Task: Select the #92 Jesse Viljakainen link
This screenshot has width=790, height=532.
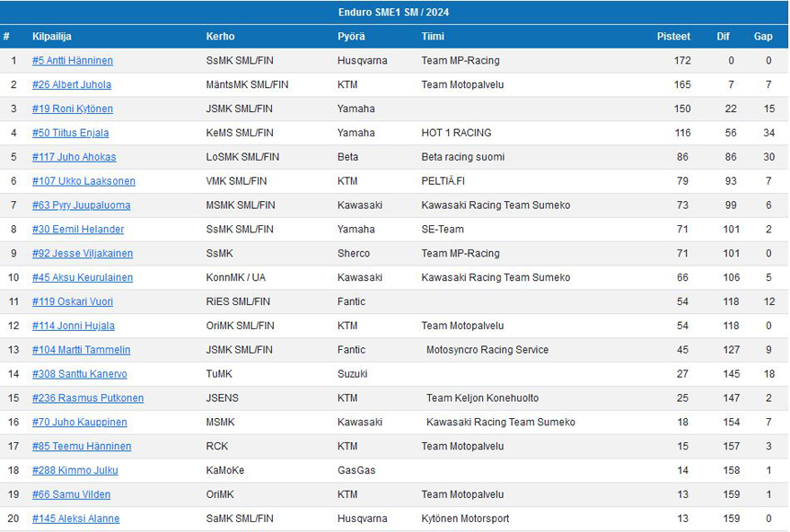Action: pos(83,253)
